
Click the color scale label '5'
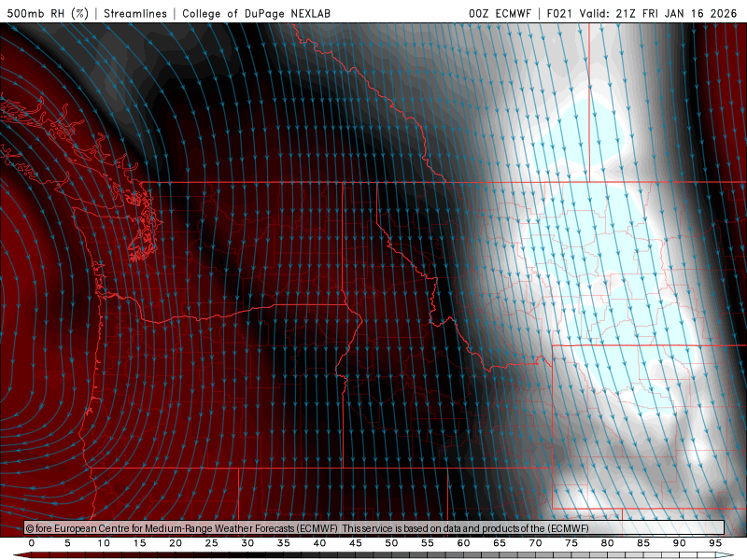pos(67,543)
